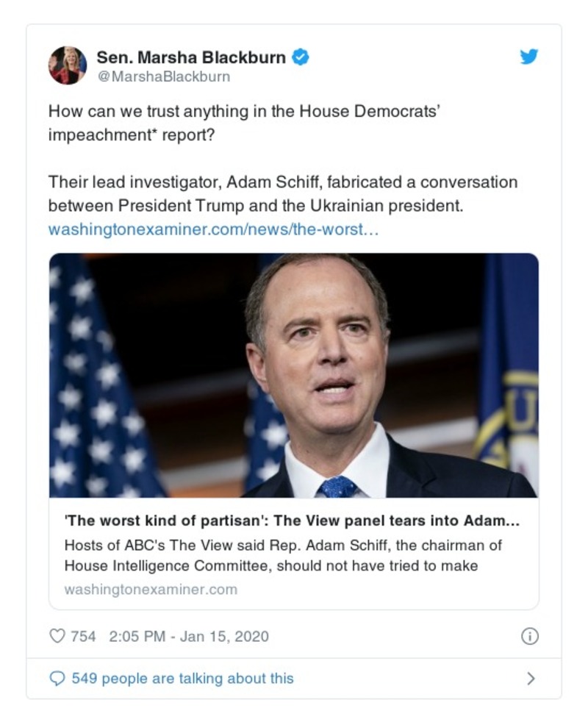Click the Sen. Marsha Blackburn display name
This screenshot has height=722, width=588.
(x=190, y=57)
